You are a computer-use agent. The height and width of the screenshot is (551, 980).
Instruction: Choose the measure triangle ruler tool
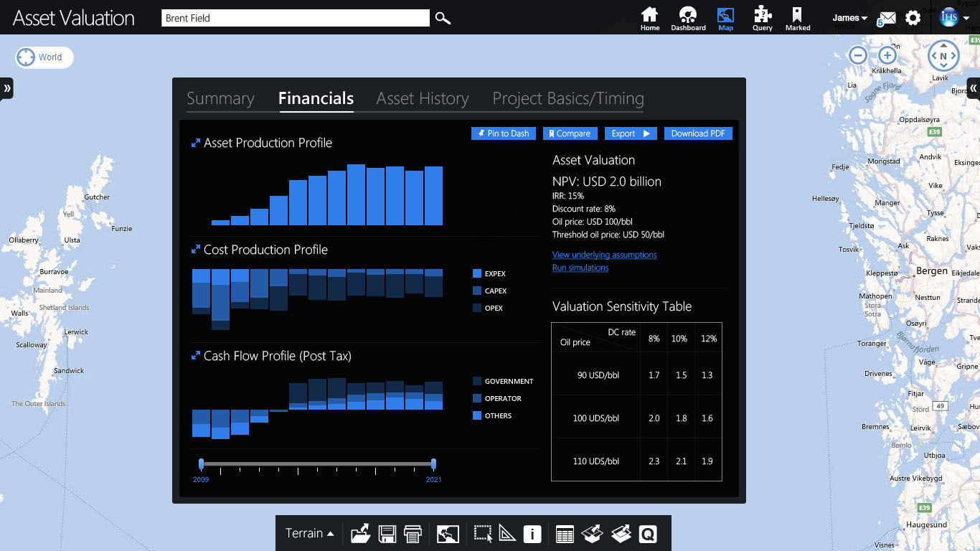(x=507, y=534)
